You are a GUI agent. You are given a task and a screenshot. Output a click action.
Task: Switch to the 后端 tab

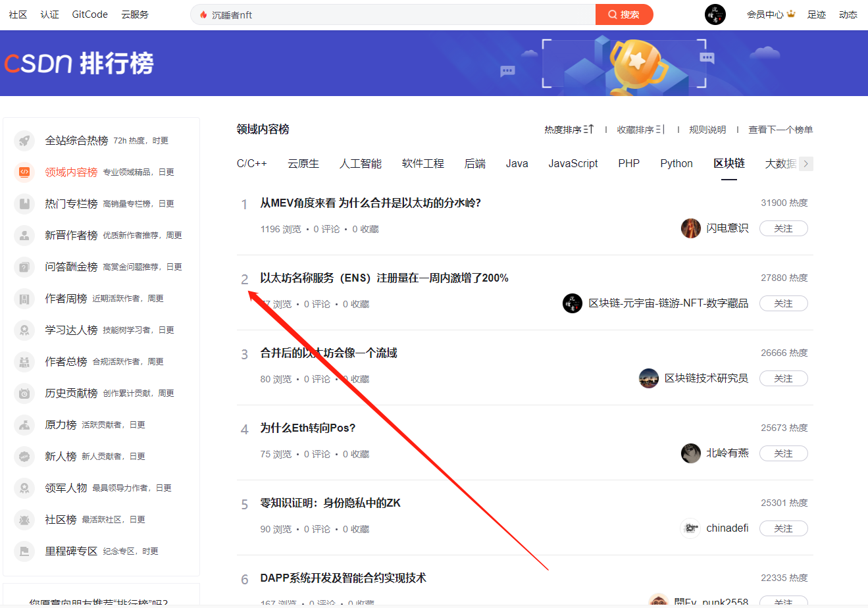[475, 164]
